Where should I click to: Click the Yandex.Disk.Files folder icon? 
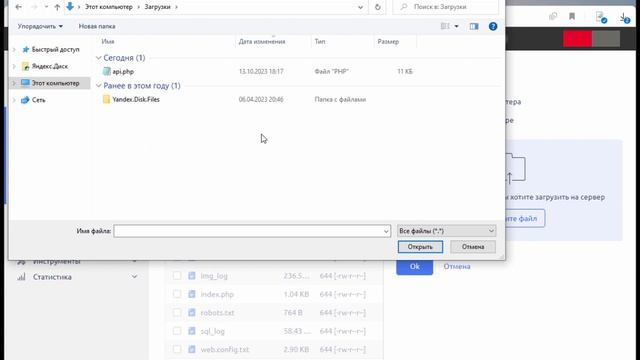107,99
